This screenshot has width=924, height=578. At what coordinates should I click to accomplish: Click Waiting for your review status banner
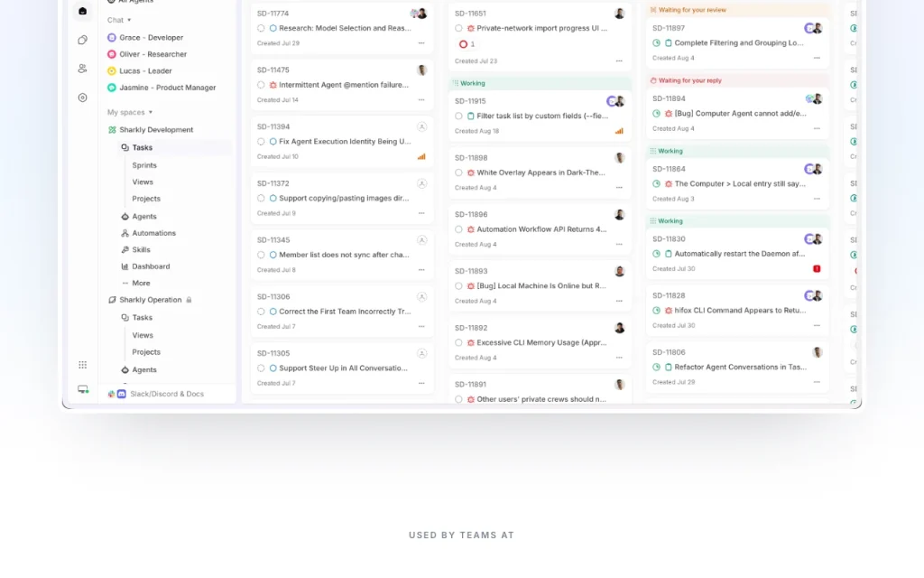[737, 10]
